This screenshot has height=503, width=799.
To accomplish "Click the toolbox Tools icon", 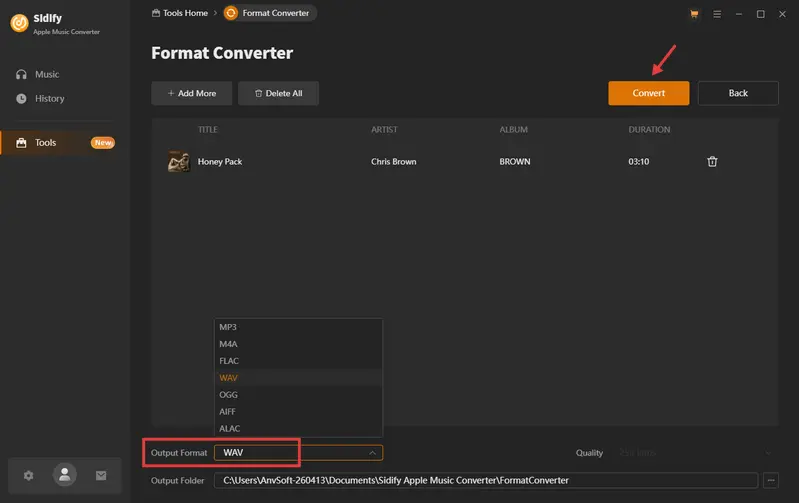I will pyautogui.click(x=21, y=143).
